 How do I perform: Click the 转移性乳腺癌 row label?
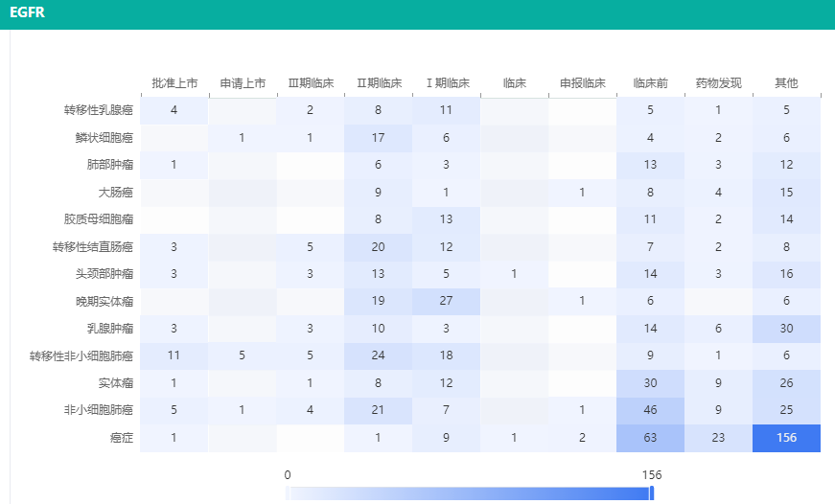click(x=99, y=110)
